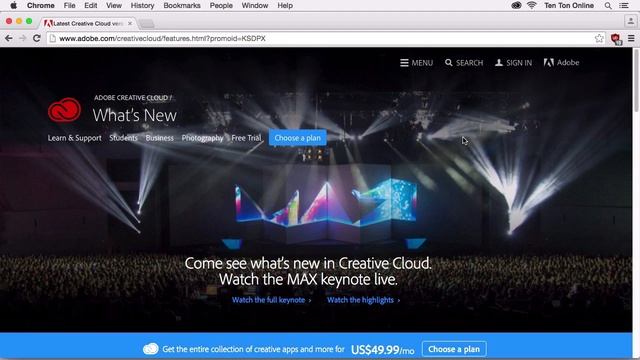The image size is (640, 360).
Task: Click the Adobe logo link
Action: [x=561, y=62]
